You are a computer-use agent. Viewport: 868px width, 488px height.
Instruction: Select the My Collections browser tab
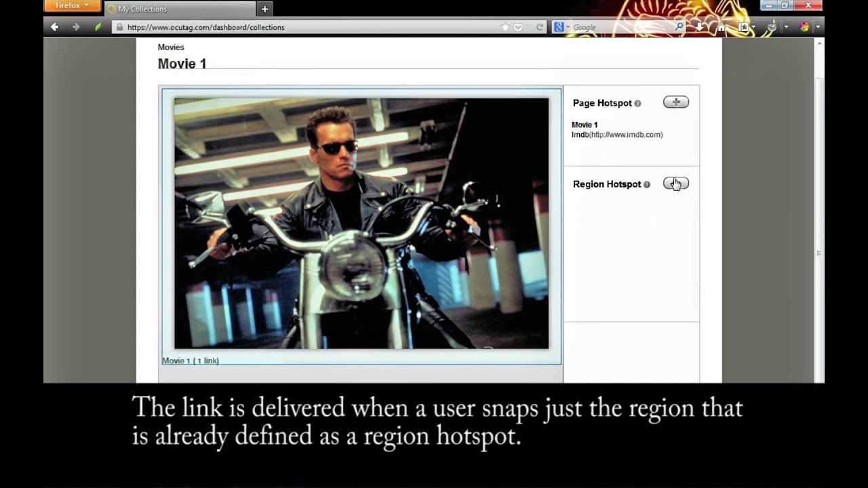[x=180, y=9]
